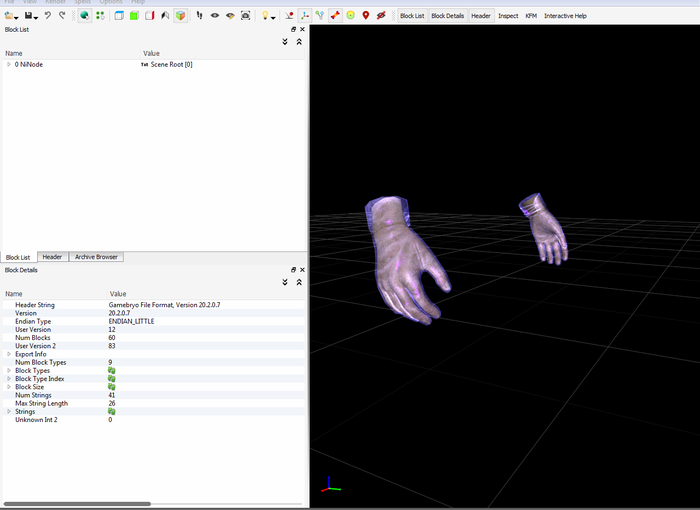Click the Undo arrow icon
The image size is (700, 510).
(47, 16)
